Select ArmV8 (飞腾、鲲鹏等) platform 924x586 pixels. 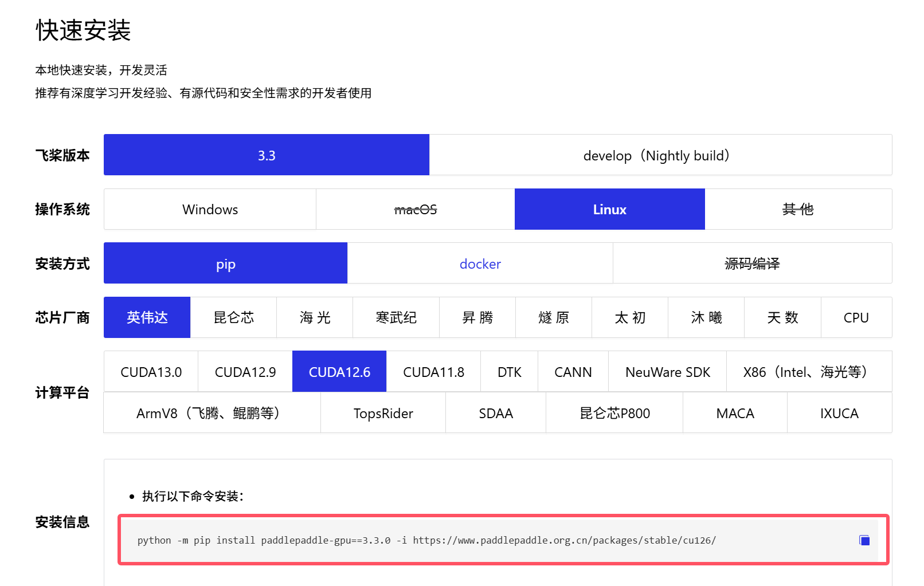pos(212,412)
